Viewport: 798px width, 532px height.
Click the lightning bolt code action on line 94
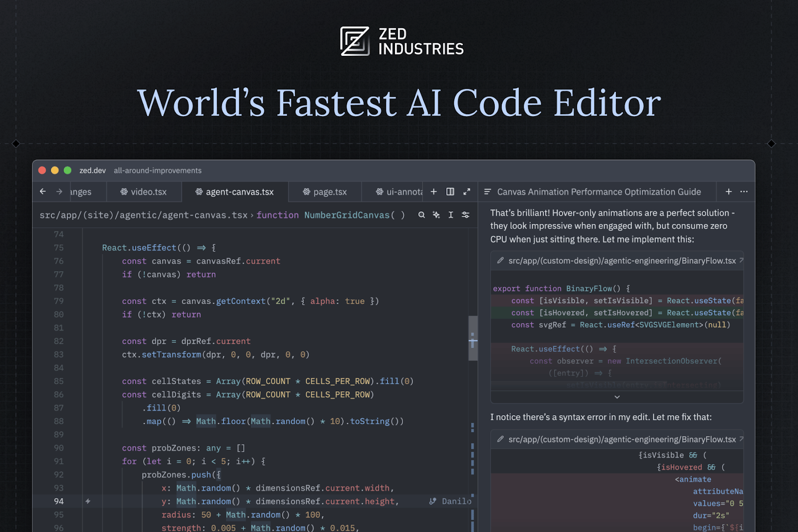pyautogui.click(x=88, y=501)
